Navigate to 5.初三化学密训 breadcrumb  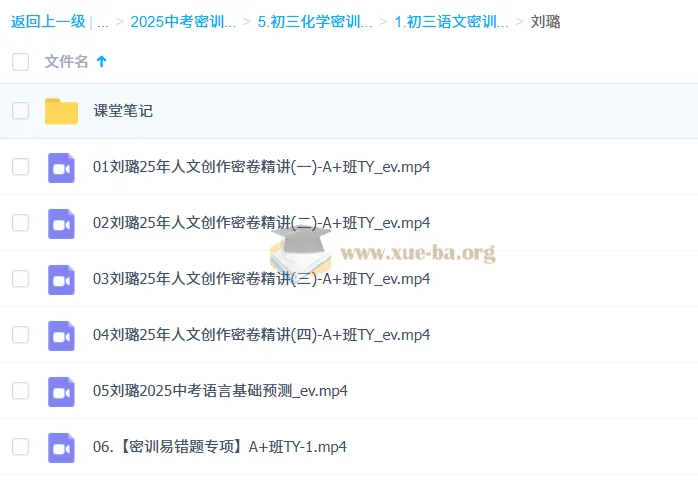(315, 22)
